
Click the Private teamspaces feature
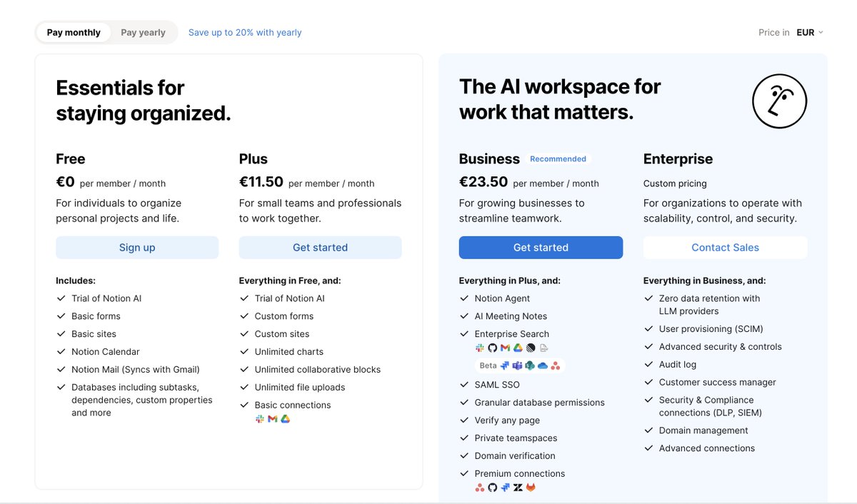click(516, 438)
